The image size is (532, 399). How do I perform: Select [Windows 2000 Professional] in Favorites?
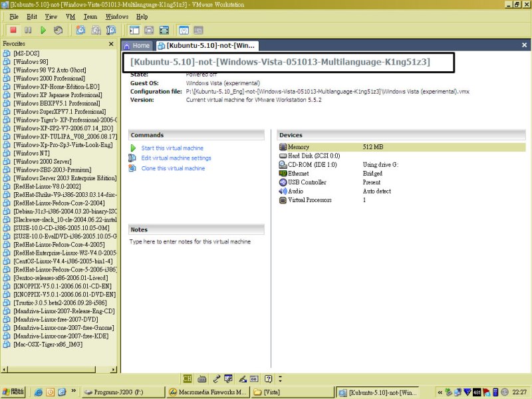pos(49,78)
